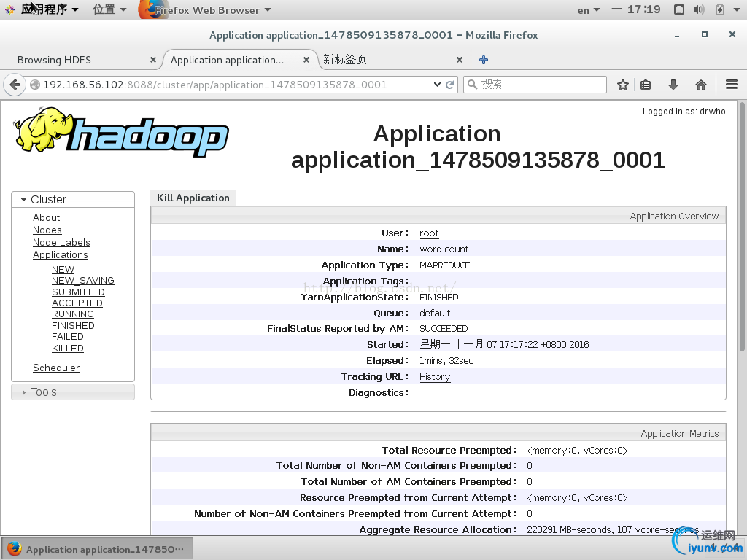Bookmark this page with the star icon
This screenshot has height=560, width=747.
622,85
